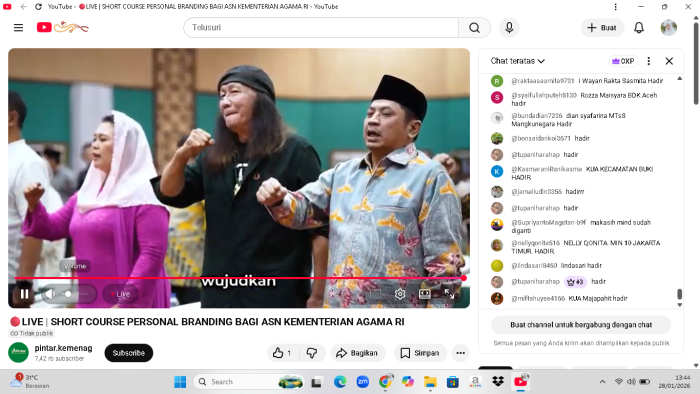Show hidden tray icons chevron
The height and width of the screenshot is (394, 700).
(602, 382)
